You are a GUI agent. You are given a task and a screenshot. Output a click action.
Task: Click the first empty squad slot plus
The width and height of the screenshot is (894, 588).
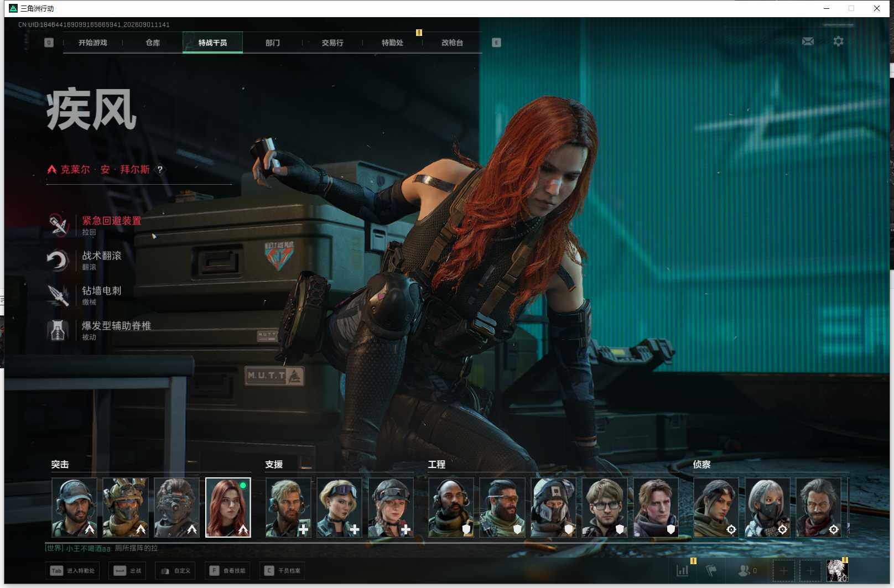783,570
